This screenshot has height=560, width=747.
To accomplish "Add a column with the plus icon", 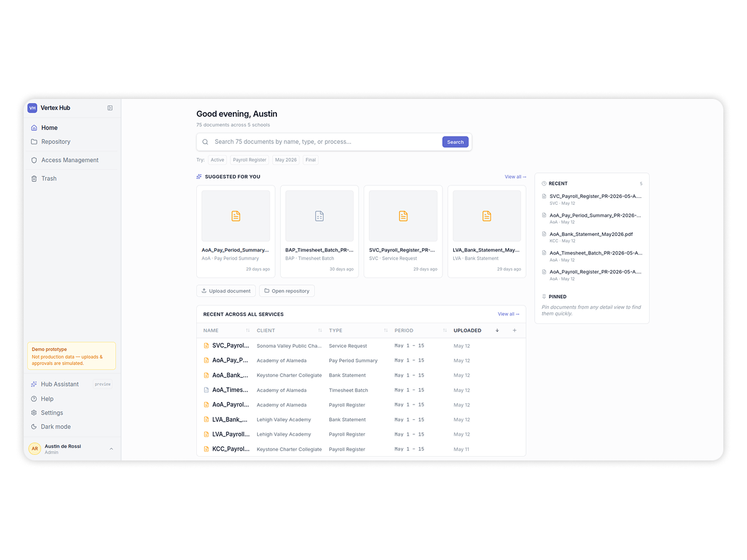I will pos(514,330).
